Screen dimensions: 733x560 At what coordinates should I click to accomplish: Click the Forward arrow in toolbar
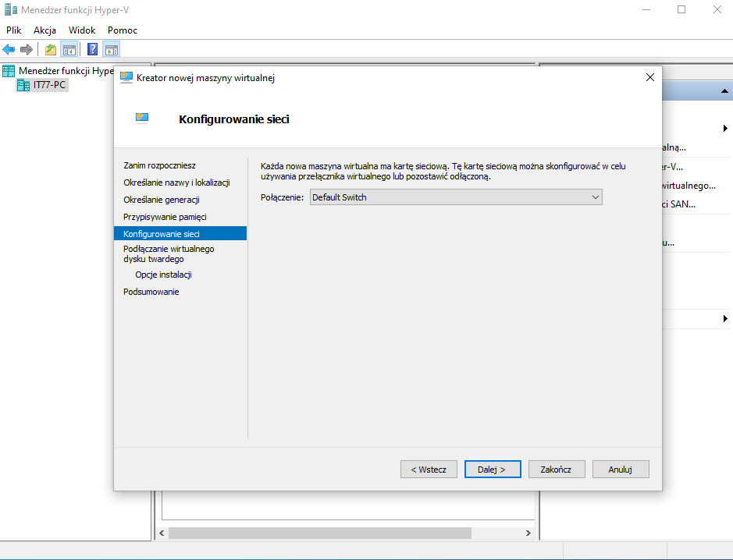[27, 50]
